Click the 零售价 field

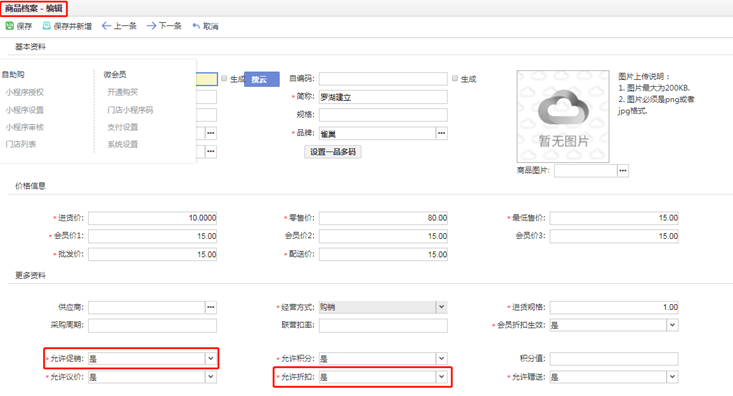(x=383, y=218)
